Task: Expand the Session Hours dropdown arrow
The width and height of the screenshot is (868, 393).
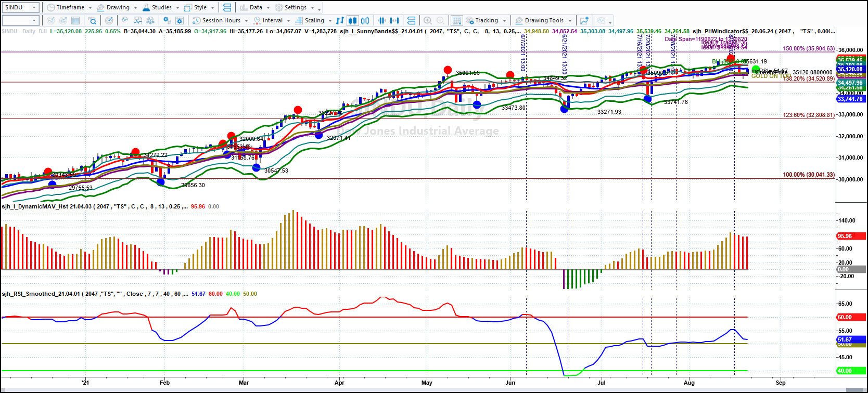Action: tap(247, 21)
